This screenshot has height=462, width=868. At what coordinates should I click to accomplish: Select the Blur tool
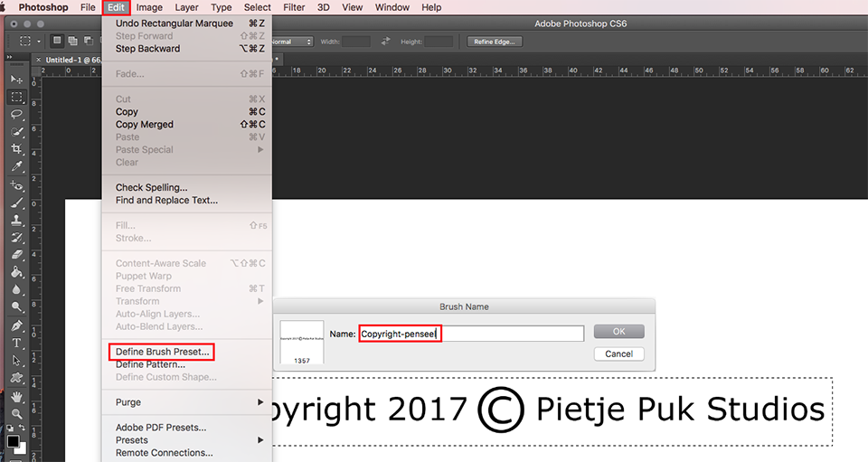(16, 289)
